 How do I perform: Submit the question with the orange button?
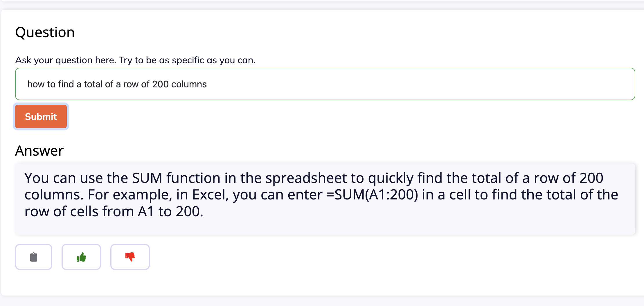click(41, 116)
